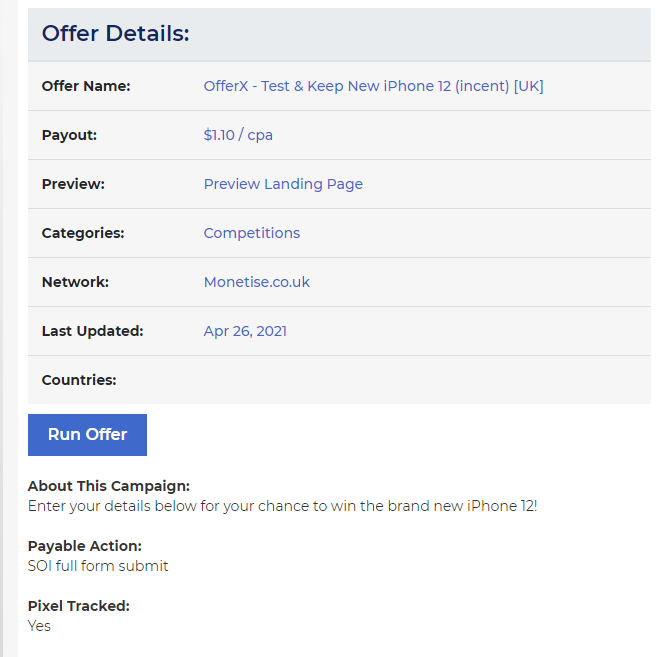668x657 pixels.
Task: Open the Preview Landing Page link
Action: [283, 184]
